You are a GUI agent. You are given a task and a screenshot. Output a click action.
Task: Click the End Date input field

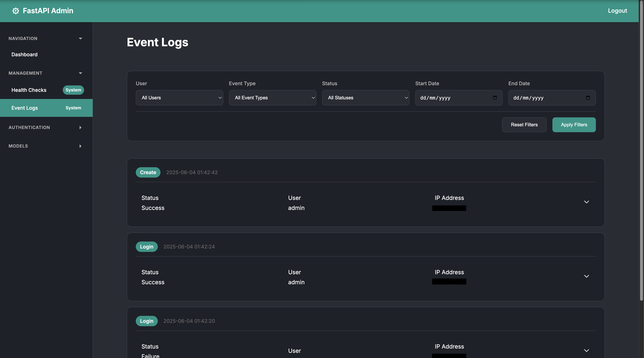(552, 98)
